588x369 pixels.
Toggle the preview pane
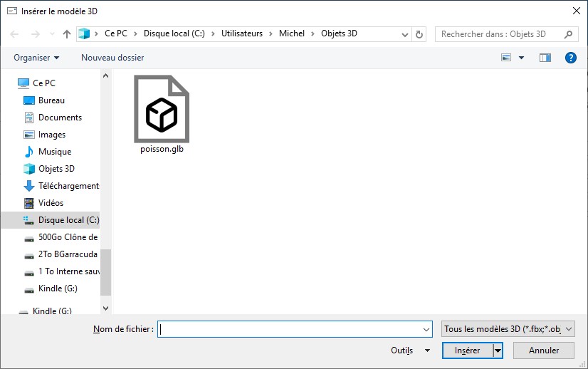click(x=545, y=58)
